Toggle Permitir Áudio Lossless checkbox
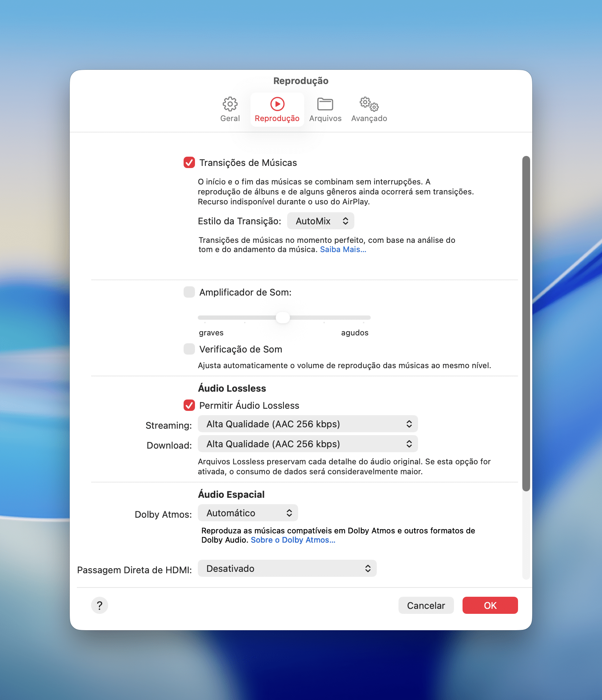Image resolution: width=602 pixels, height=700 pixels. [x=189, y=405]
